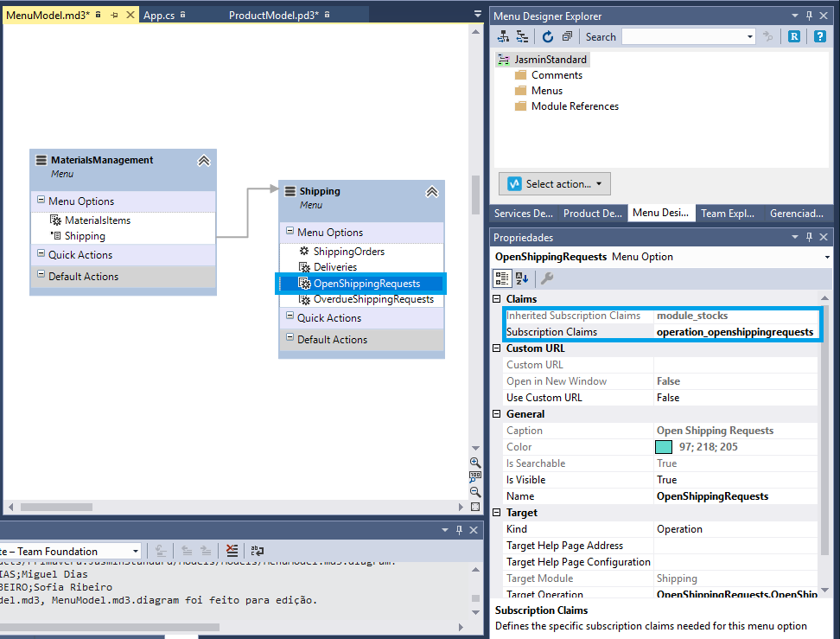Image resolution: width=840 pixels, height=639 pixels.
Task: Refresh the Menu Designer Explorer tree
Action: (x=548, y=36)
